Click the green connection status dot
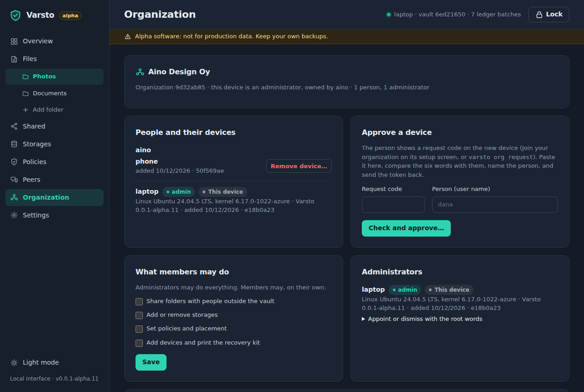The height and width of the screenshot is (392, 584). 389,15
